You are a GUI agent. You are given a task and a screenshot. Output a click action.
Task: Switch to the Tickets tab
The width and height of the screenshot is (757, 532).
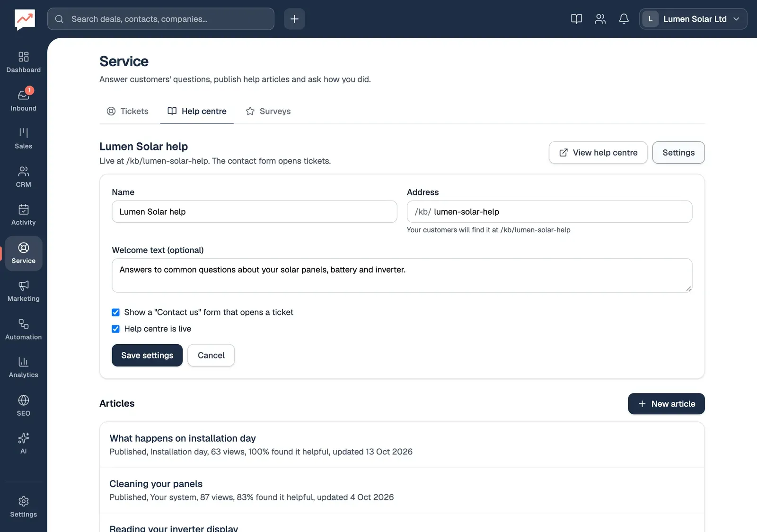point(127,111)
